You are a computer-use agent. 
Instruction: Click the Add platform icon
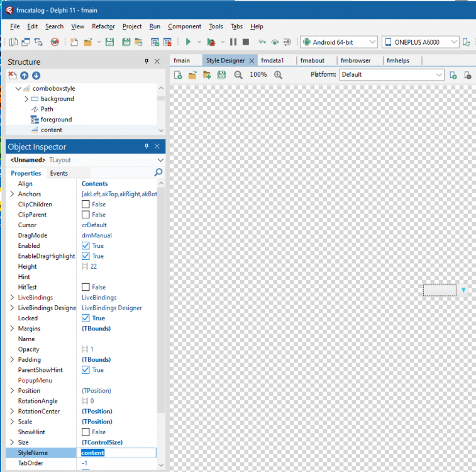click(x=453, y=75)
